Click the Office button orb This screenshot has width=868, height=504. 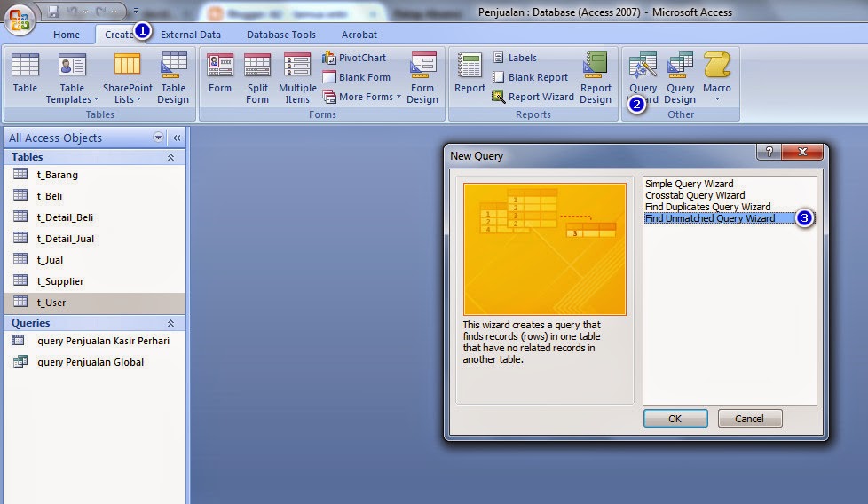click(x=20, y=20)
